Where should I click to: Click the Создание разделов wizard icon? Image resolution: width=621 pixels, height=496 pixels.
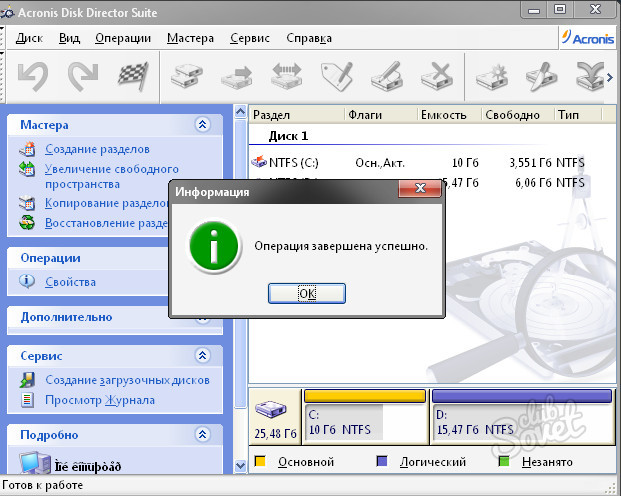coord(27,149)
